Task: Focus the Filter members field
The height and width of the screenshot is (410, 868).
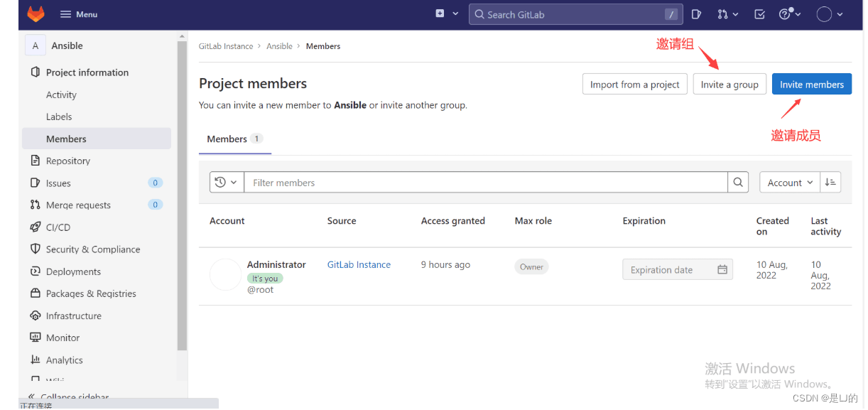Action: [486, 183]
